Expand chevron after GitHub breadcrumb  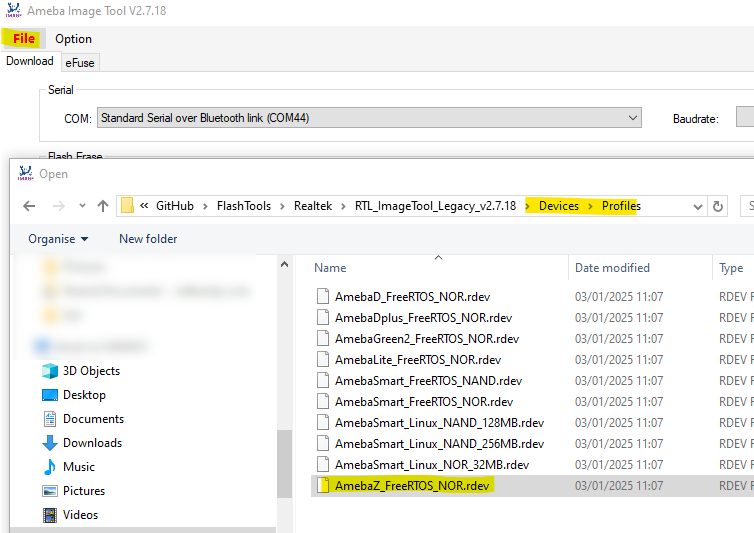pyautogui.click(x=205, y=206)
